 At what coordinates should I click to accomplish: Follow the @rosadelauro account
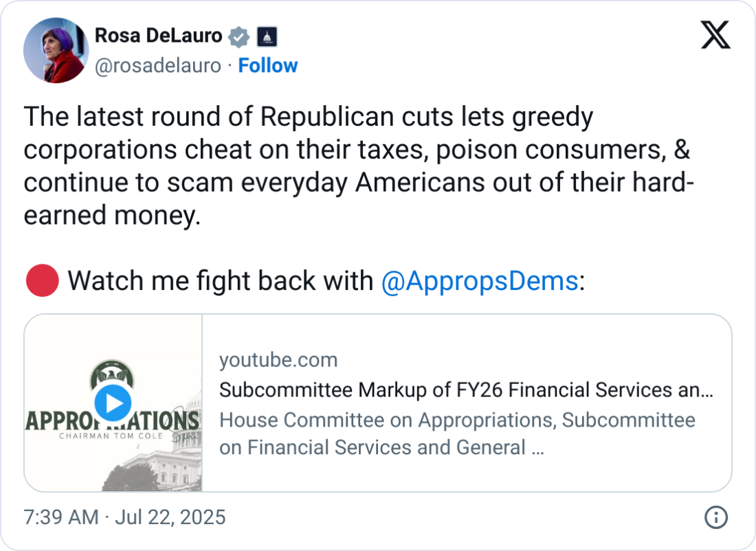[x=267, y=66]
